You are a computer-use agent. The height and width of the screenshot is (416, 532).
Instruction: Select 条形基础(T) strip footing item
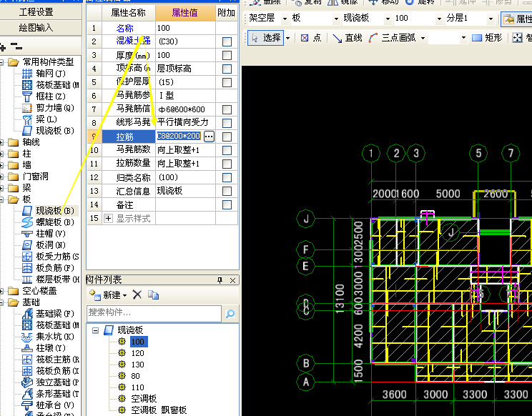(51, 394)
